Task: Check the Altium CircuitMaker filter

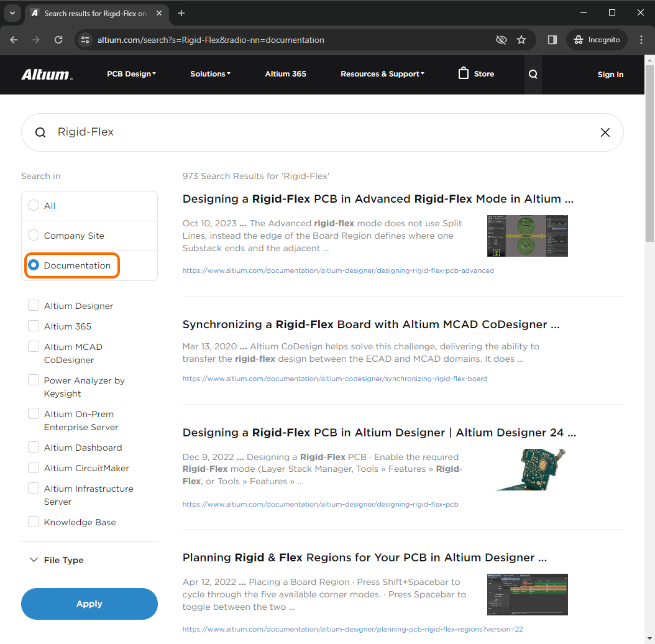Action: pyautogui.click(x=34, y=467)
